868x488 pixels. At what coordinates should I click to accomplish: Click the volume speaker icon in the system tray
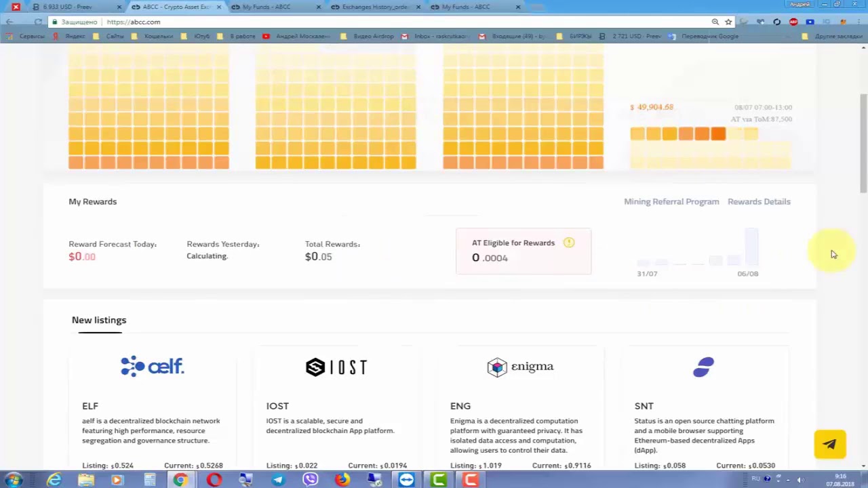800,479
